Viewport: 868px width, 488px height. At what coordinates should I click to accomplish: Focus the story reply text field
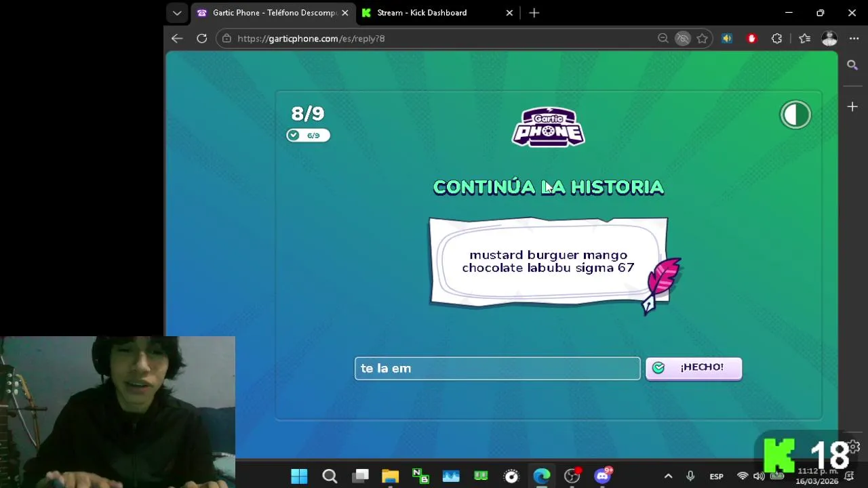[x=497, y=368]
